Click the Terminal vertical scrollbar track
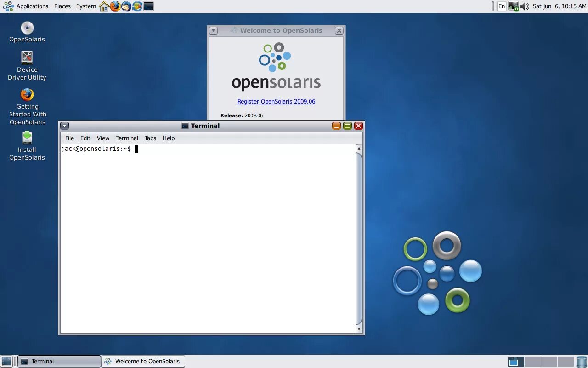This screenshot has width=588, height=368. (x=359, y=238)
